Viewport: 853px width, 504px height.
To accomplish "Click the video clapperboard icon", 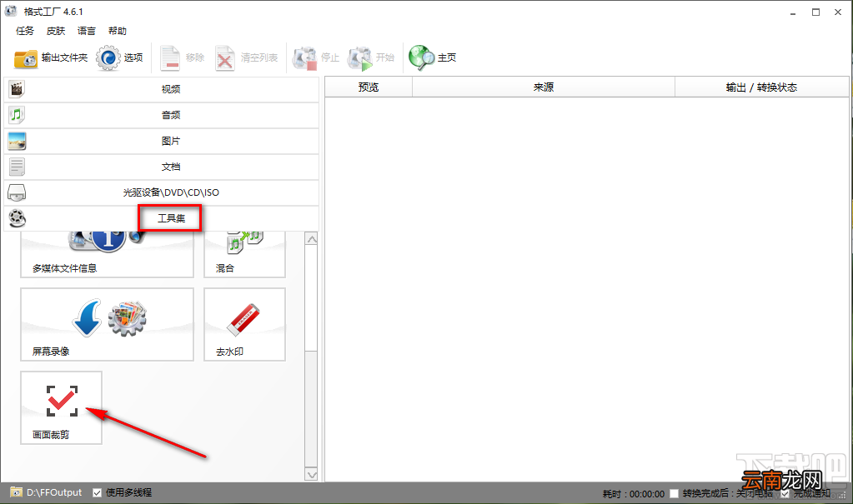I will click(x=17, y=89).
